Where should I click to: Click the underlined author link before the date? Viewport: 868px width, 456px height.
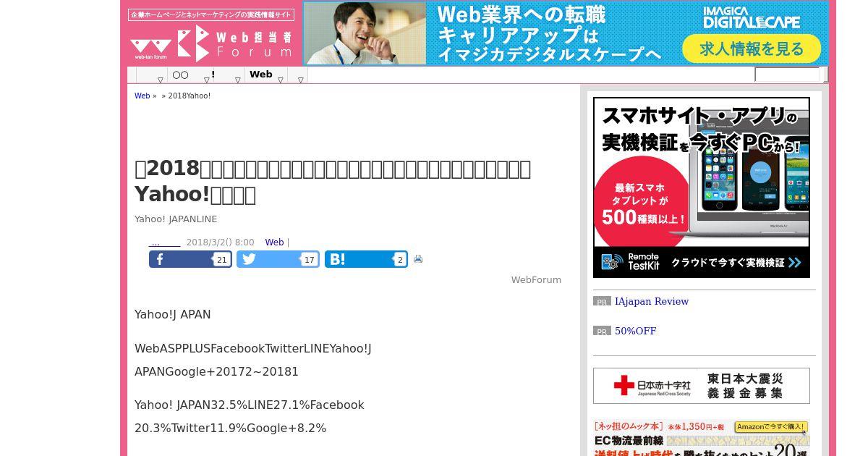(165, 243)
